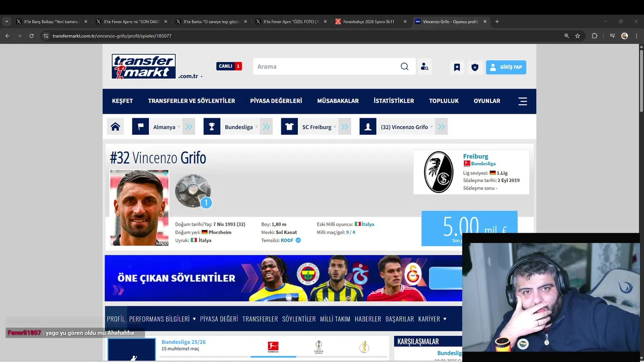The image size is (644, 362).
Task: Expand the Almanya breadcrumb dropdown
Action: click(x=179, y=127)
